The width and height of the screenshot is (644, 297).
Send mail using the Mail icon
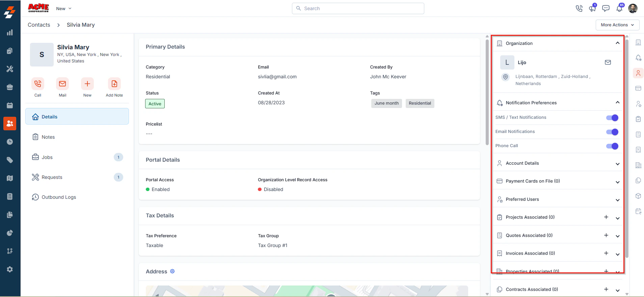(62, 84)
